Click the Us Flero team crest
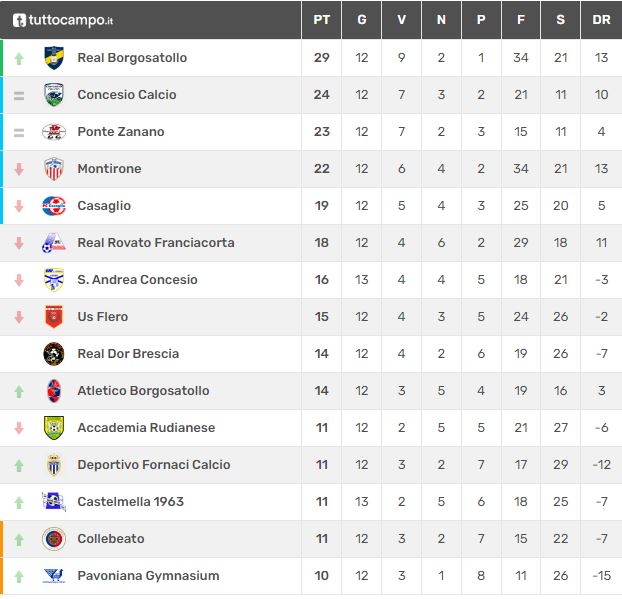 point(54,317)
